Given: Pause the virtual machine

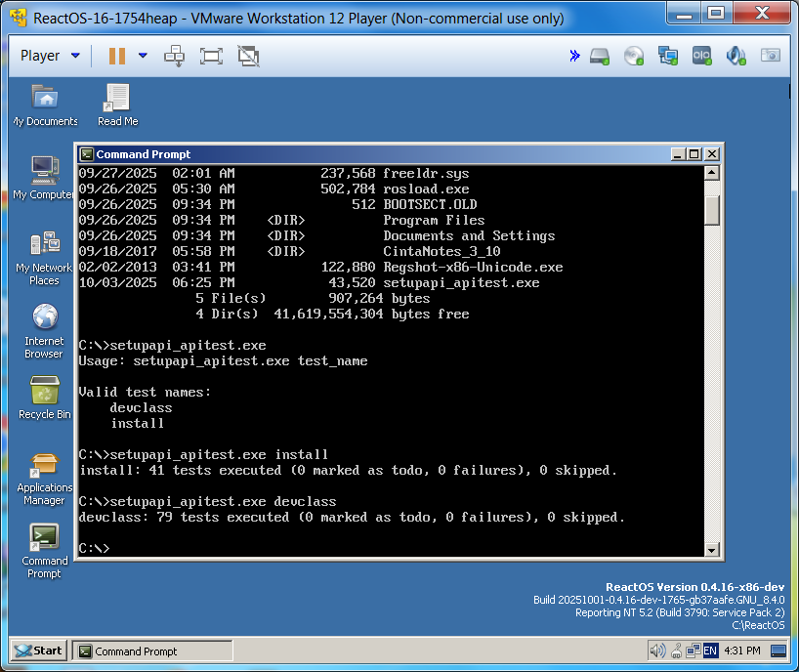Looking at the screenshot, I should (117, 56).
